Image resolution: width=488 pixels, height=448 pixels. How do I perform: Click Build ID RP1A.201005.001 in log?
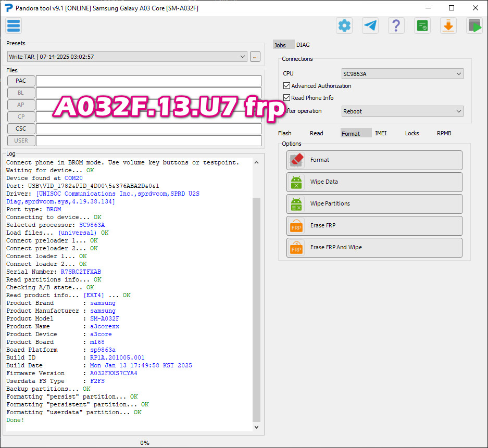tap(117, 357)
